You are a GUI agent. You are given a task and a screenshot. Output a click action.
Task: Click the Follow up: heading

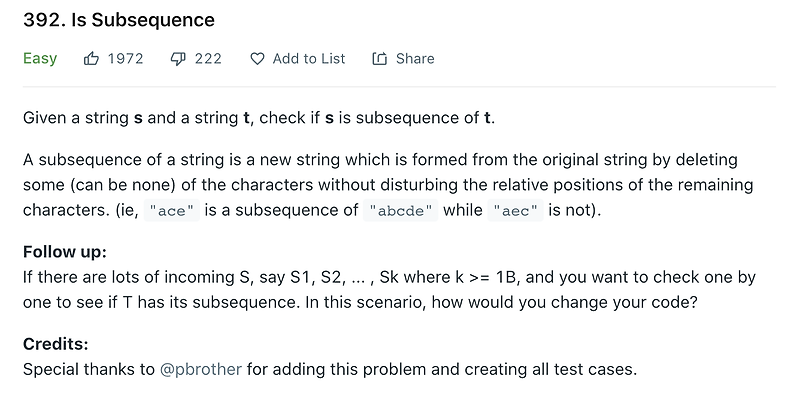(x=65, y=252)
